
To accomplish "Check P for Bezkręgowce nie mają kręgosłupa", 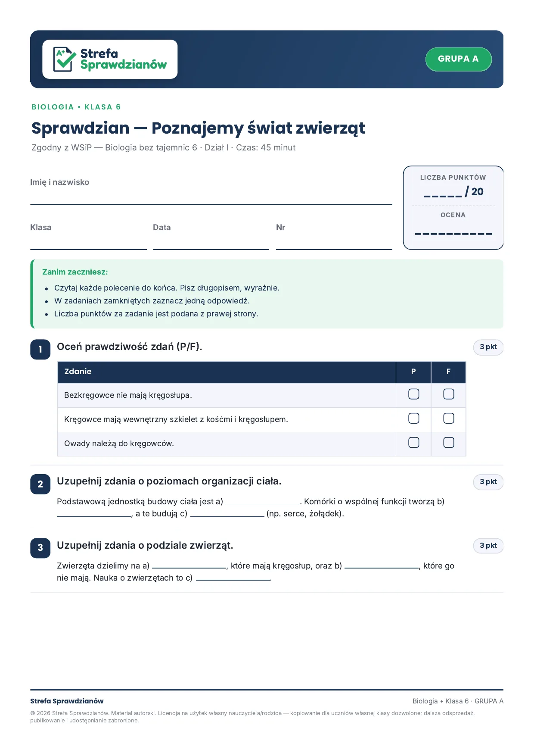I will pos(413,394).
